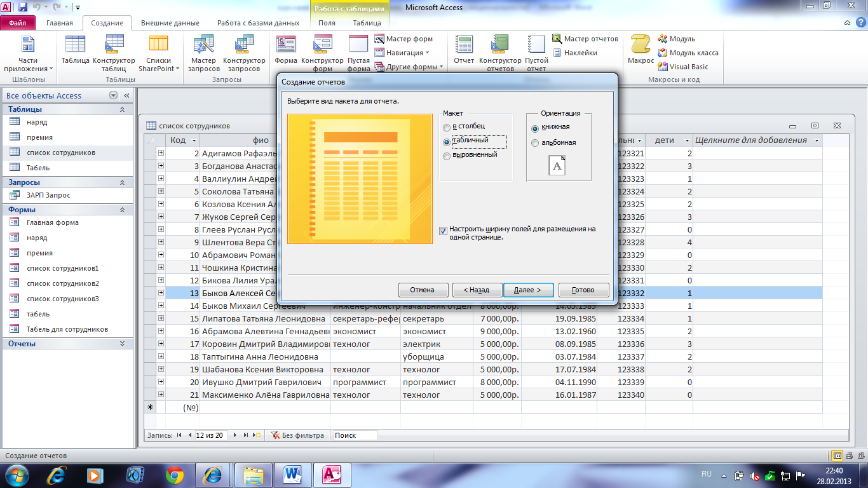Viewport: 868px width, 488px height.
Task: Open the Файл tab
Action: [18, 23]
